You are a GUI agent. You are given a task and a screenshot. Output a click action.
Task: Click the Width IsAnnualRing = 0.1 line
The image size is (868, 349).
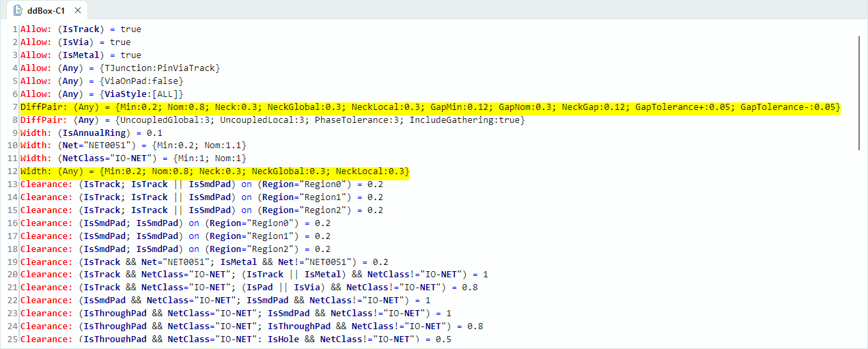click(92, 133)
